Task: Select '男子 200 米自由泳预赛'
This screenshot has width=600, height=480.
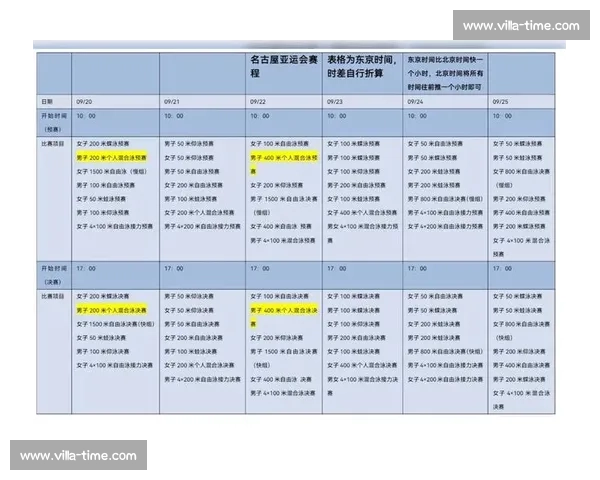Action: [x=356, y=185]
